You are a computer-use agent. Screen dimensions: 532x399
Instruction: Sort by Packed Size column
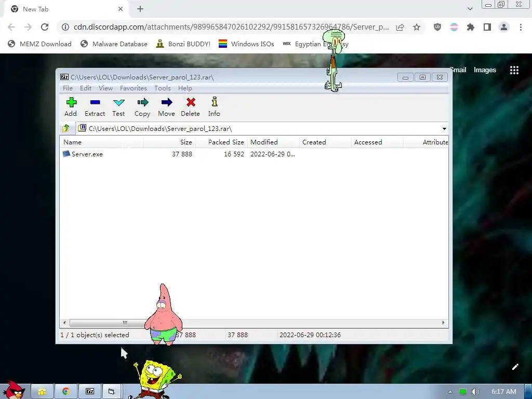221,142
